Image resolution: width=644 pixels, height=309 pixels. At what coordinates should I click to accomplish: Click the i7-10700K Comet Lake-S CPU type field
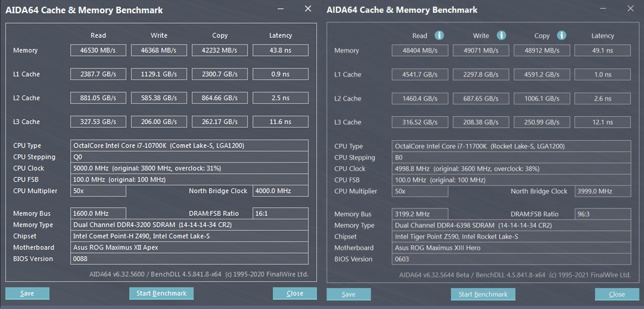[189, 146]
